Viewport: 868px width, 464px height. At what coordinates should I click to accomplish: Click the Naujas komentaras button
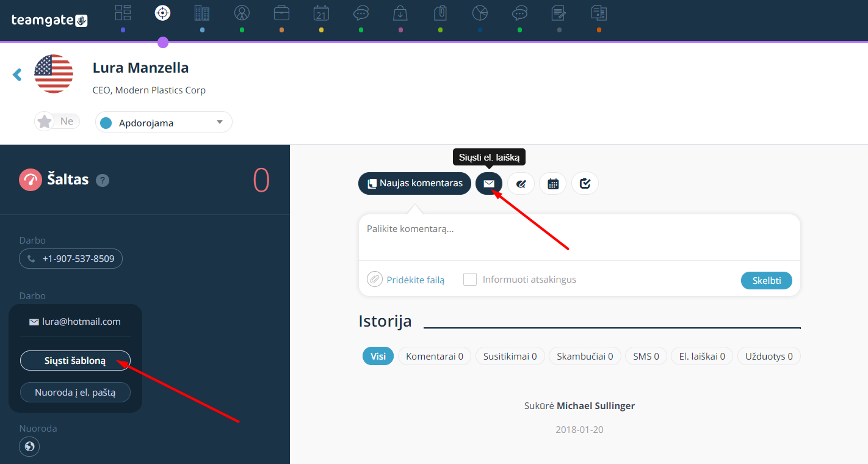click(414, 183)
